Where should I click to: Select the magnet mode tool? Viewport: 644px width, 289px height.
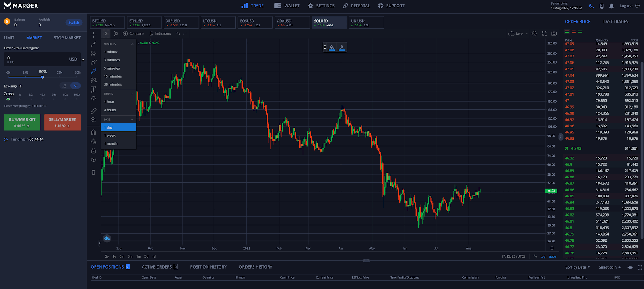pyautogui.click(x=93, y=132)
